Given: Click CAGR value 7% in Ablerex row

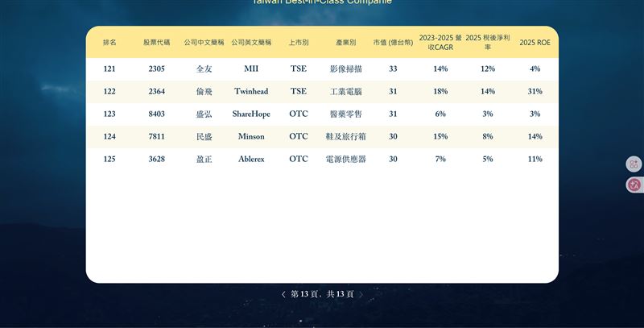Looking at the screenshot, I should (x=440, y=159).
